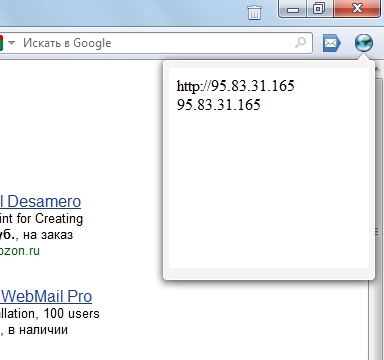Open the WebMail Pro result link
The image size is (384, 360).
click(46, 297)
